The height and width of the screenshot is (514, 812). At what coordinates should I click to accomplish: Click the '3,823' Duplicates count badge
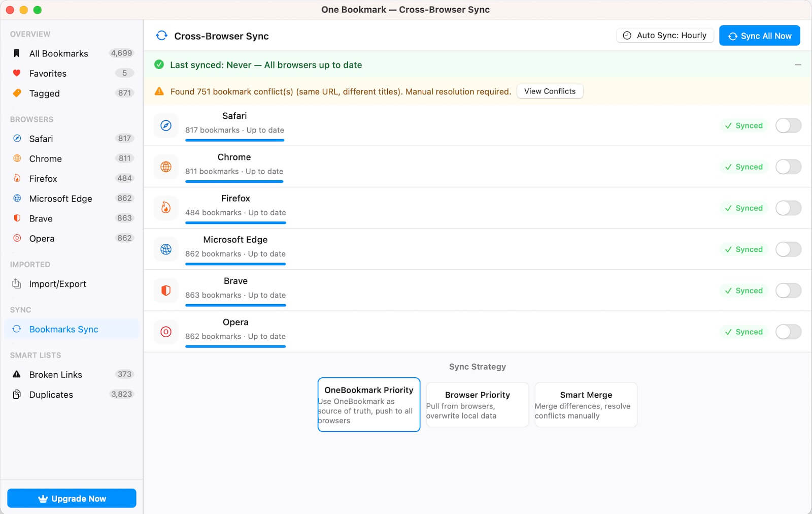(x=122, y=394)
